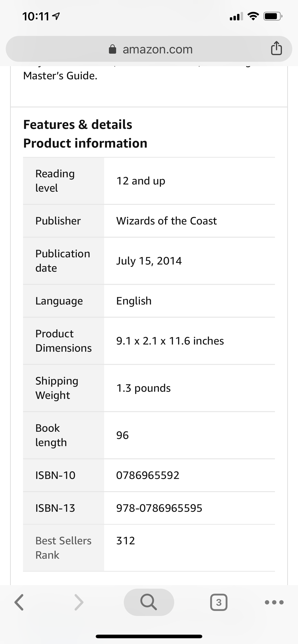
Task: Tap the battery status icon
Action: coord(273,17)
